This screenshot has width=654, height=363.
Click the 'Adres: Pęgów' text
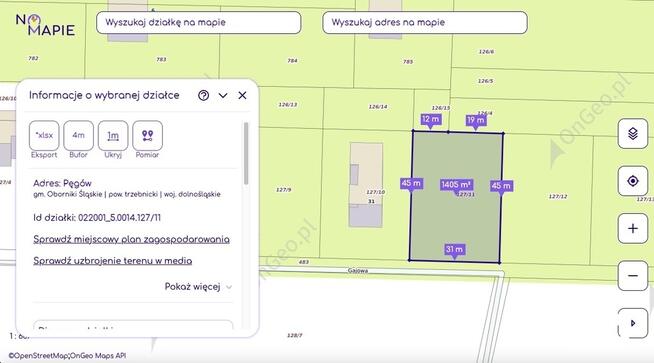[x=62, y=183]
